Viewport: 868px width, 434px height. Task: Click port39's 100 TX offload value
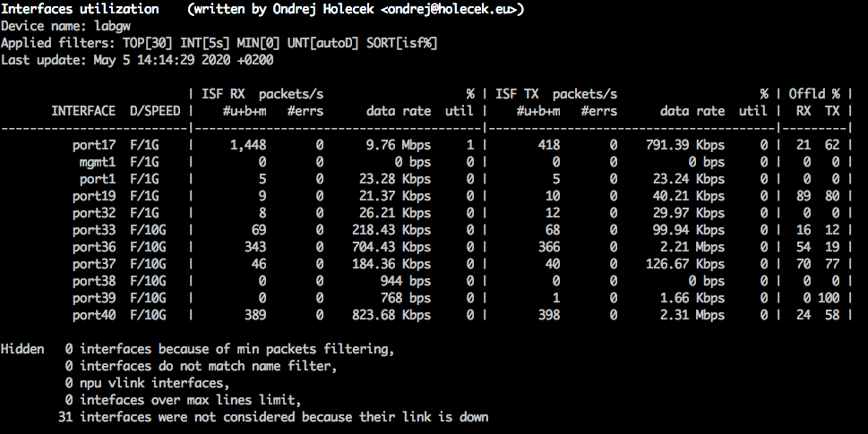click(x=829, y=298)
